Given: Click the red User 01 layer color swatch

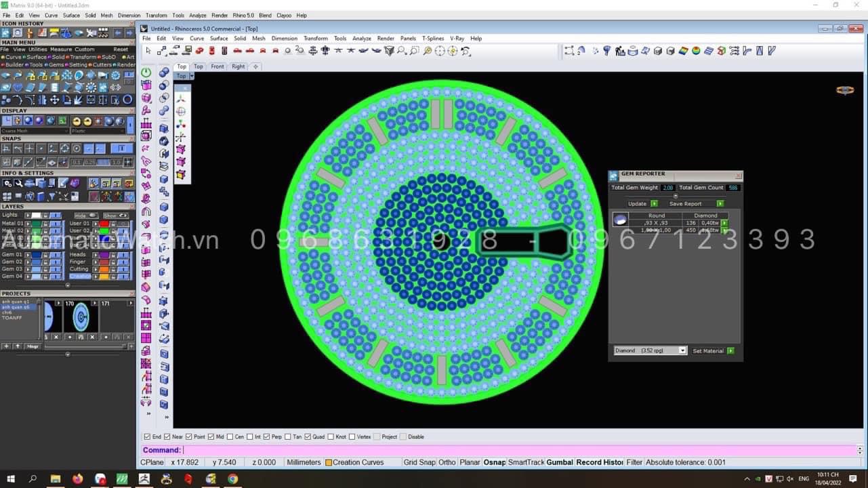Looking at the screenshot, I should tap(104, 224).
